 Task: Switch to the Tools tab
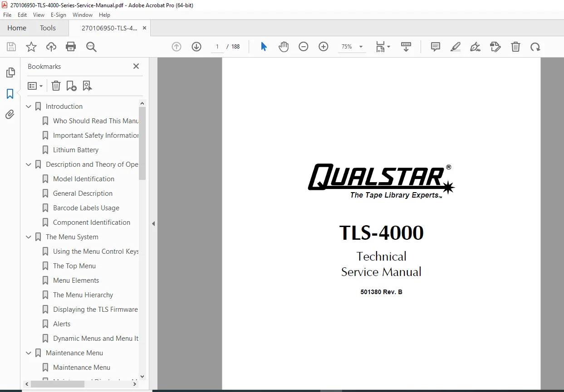tap(48, 28)
